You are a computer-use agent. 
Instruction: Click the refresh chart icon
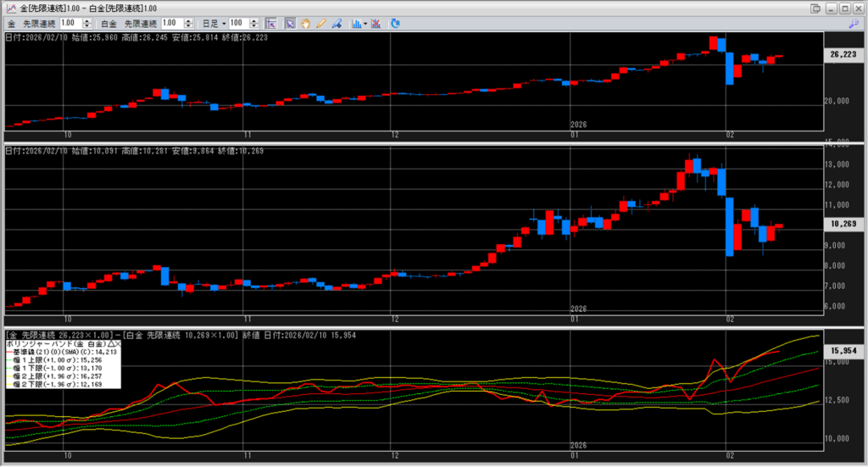pos(395,23)
